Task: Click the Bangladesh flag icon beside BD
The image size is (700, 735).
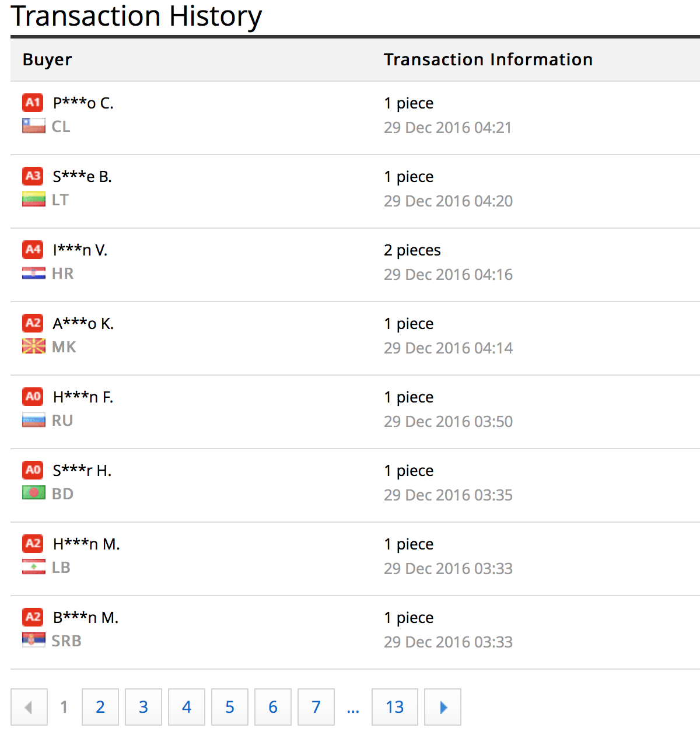Action: point(34,494)
